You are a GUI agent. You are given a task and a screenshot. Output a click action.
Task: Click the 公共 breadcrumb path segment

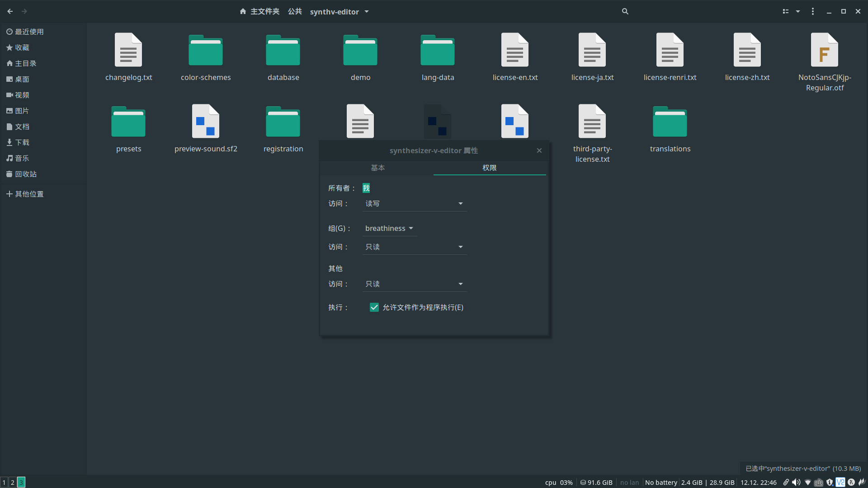(x=295, y=11)
